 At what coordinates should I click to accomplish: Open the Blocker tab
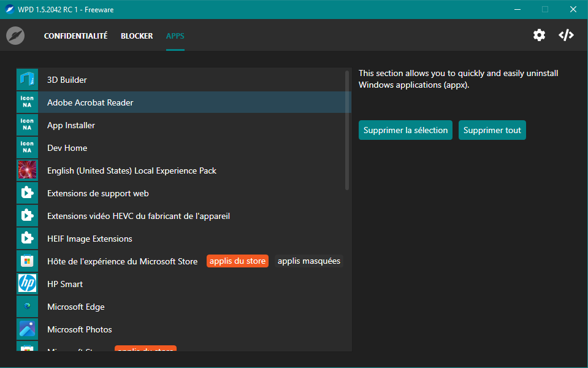tap(137, 36)
